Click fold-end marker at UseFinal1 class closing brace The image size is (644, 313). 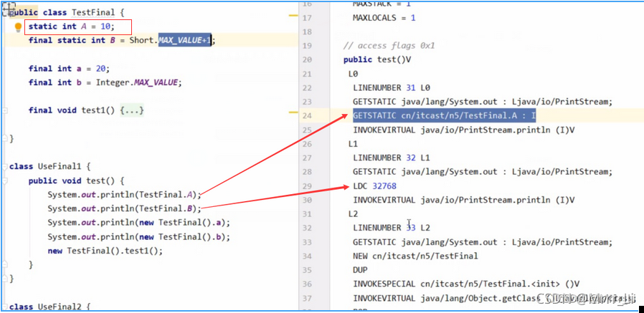[x=5, y=279]
